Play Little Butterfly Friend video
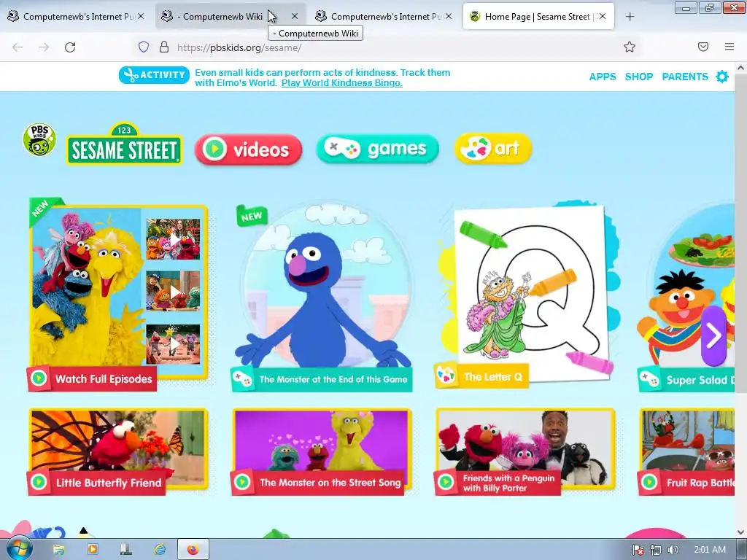This screenshot has width=747, height=560. [118, 452]
